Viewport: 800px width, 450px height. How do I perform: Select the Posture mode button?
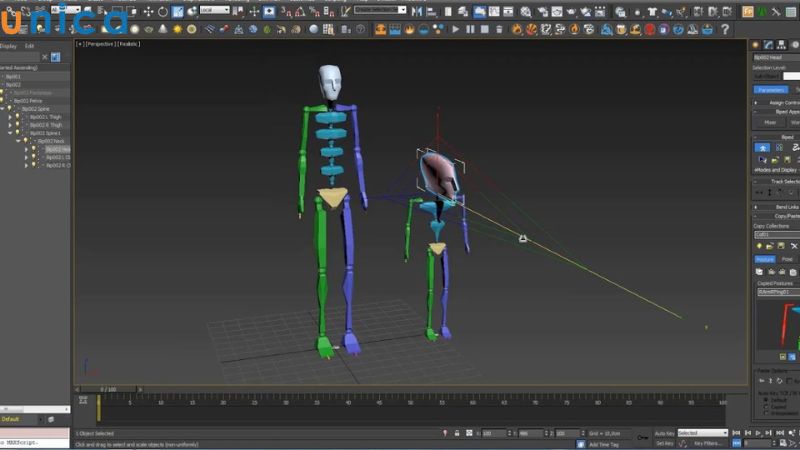coord(765,259)
